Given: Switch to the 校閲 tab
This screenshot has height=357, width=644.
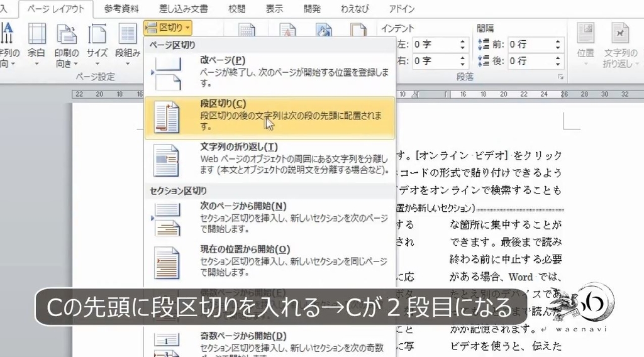Looking at the screenshot, I should [x=237, y=9].
